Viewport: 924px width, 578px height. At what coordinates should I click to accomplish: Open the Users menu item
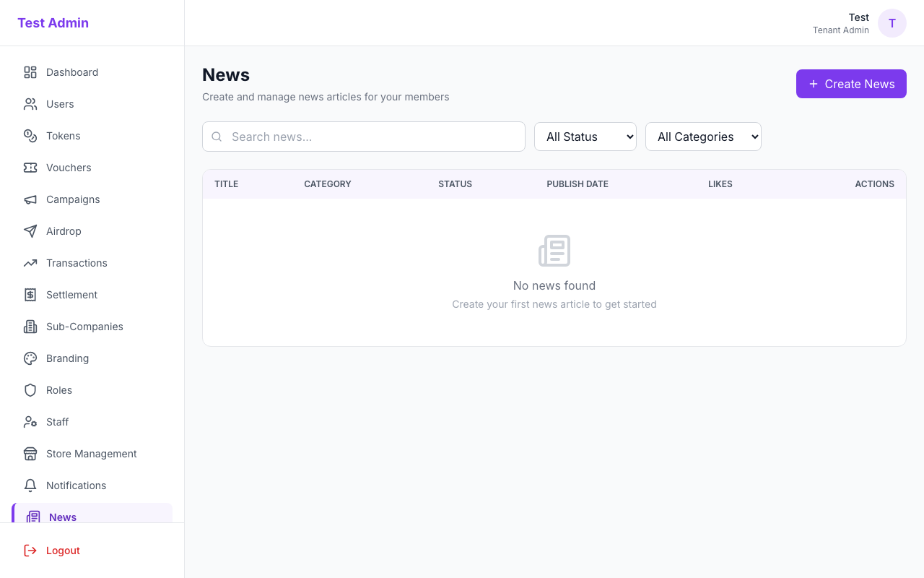click(60, 104)
